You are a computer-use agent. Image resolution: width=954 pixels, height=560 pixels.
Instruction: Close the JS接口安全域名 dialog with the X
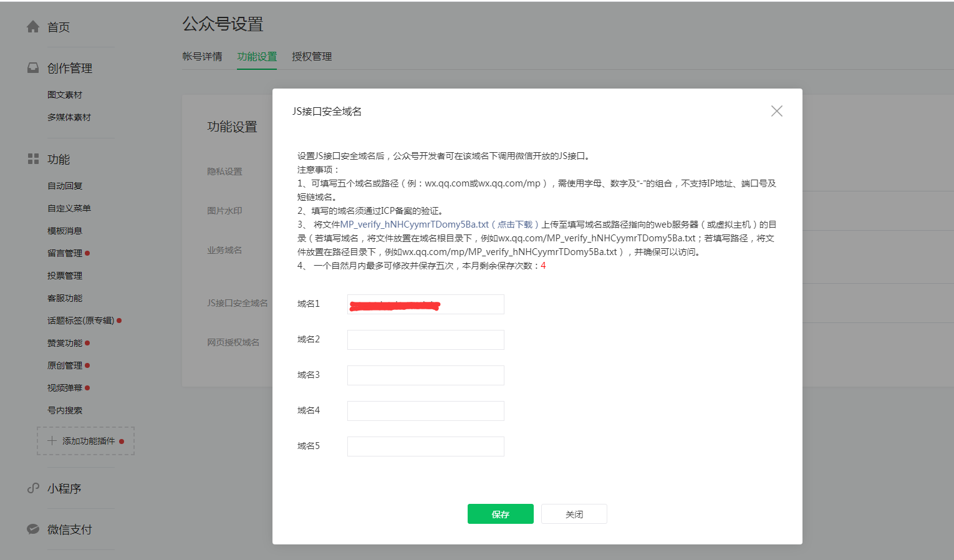[776, 111]
